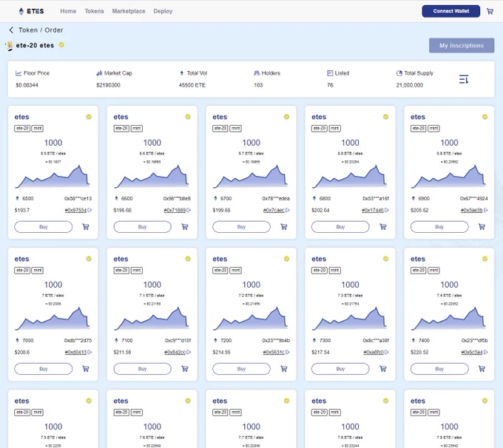
Task: Add the 7300 ETE listing to cart
Action: [383, 369]
